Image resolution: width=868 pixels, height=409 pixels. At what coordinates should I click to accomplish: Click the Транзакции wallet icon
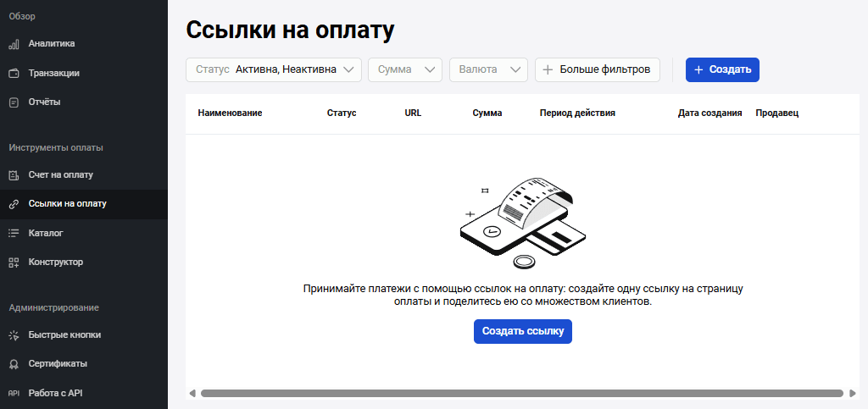pos(14,73)
